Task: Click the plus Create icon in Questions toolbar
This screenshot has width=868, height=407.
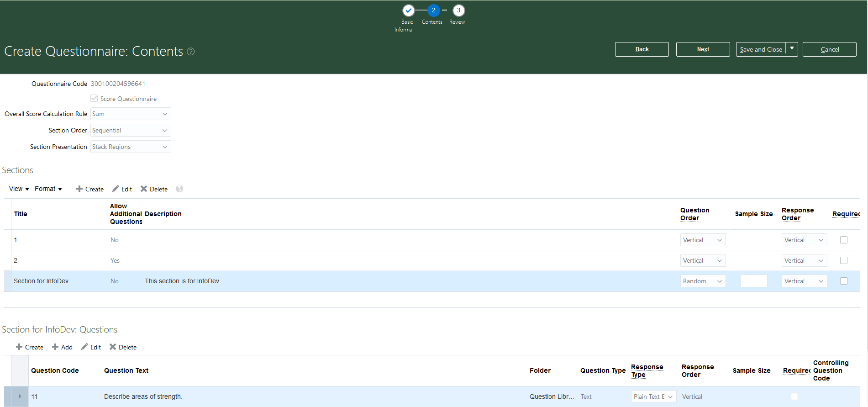Action: [19, 347]
